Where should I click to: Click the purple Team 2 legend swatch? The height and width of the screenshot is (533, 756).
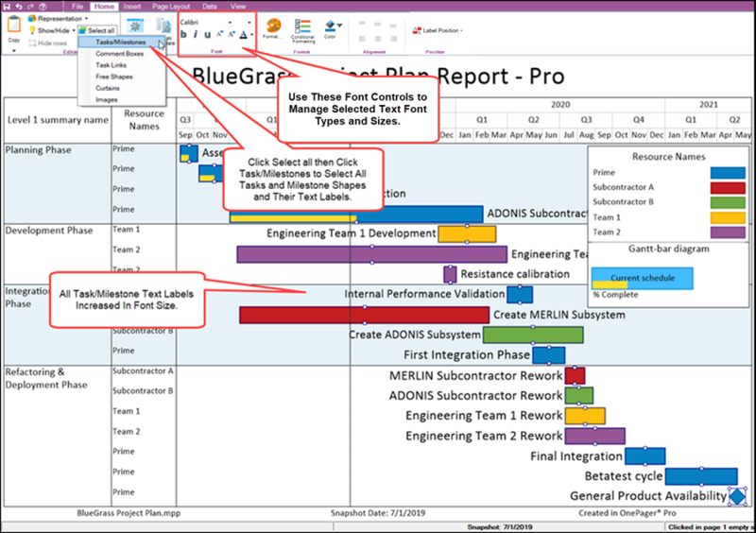point(728,232)
